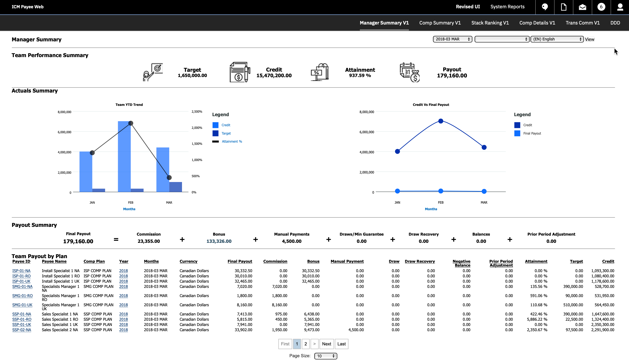Click the Target presenter icon
Screen dimensions: 629x364
(152, 72)
